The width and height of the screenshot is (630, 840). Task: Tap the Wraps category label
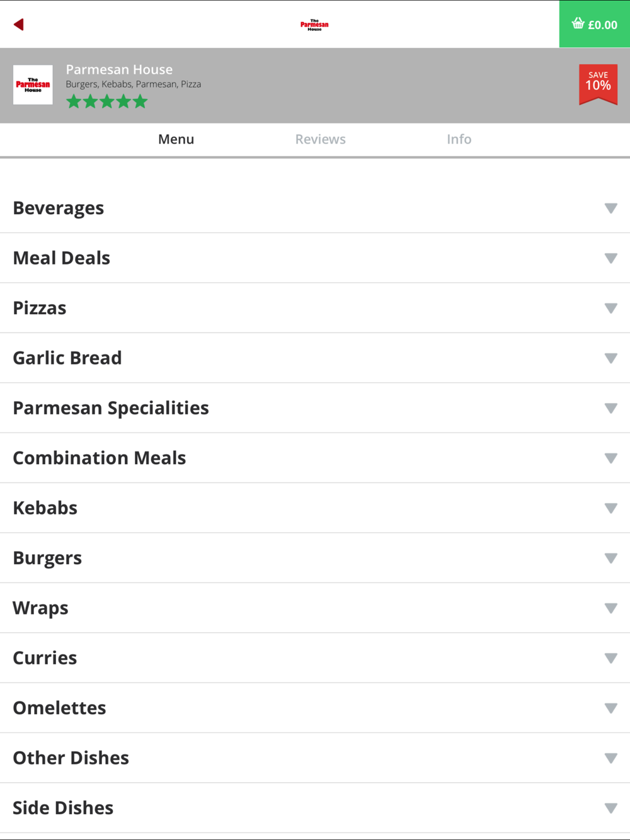coord(40,608)
